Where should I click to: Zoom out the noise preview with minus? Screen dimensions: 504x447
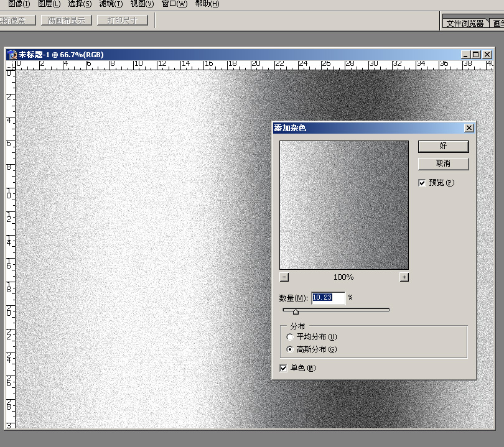284,277
